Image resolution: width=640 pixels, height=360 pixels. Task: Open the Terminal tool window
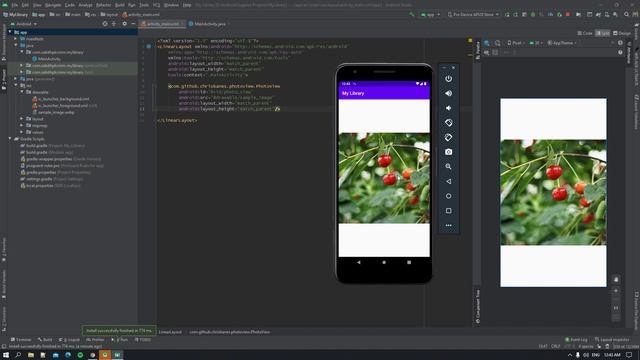21,340
